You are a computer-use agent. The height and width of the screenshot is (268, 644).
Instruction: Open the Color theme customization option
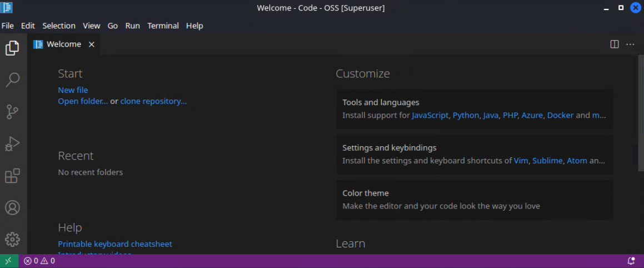tap(474, 199)
